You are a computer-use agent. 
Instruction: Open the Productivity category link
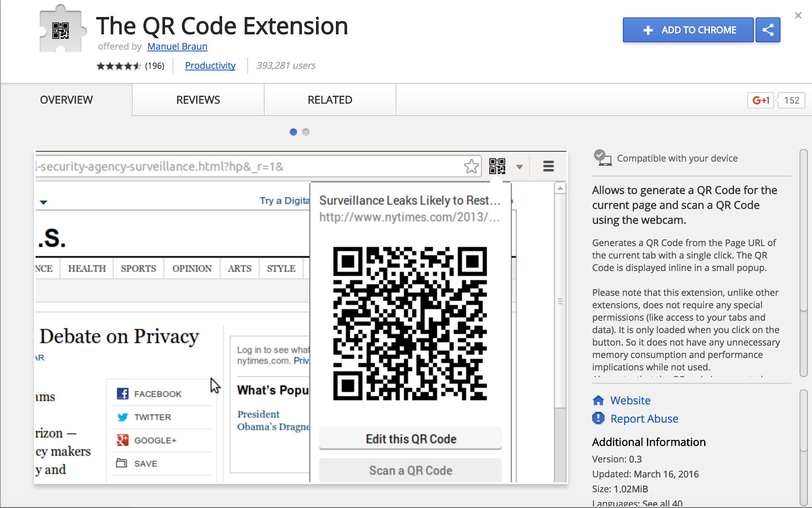coord(210,65)
